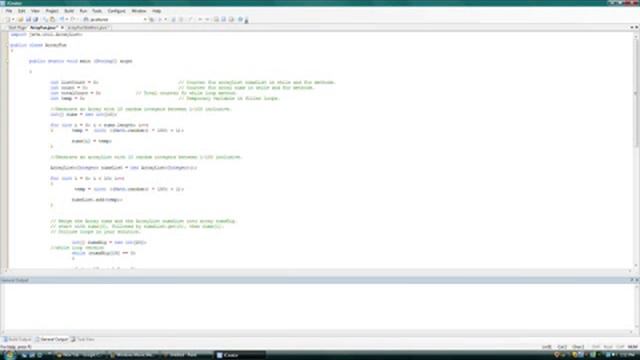This screenshot has width=640, height=360.
Task: Open the Window menu
Action: coord(139,11)
